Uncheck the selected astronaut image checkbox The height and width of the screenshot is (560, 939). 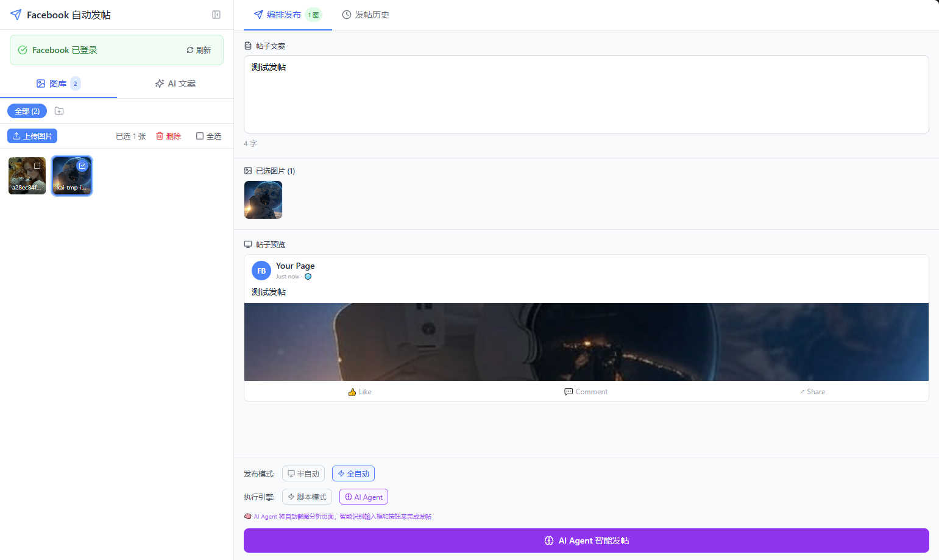82,166
